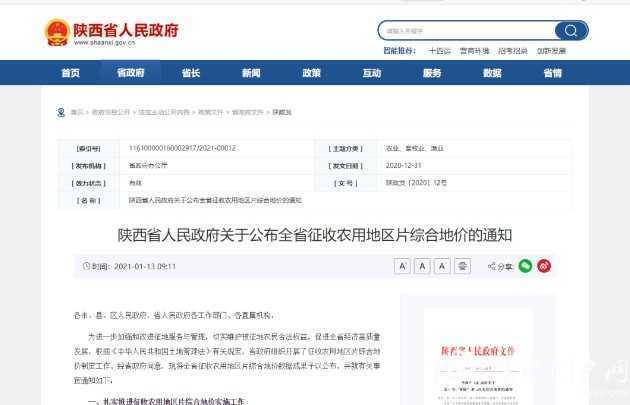Screen dimensions: 630x405
Task: Share article via red Weibo icon
Action: pyautogui.click(x=544, y=266)
